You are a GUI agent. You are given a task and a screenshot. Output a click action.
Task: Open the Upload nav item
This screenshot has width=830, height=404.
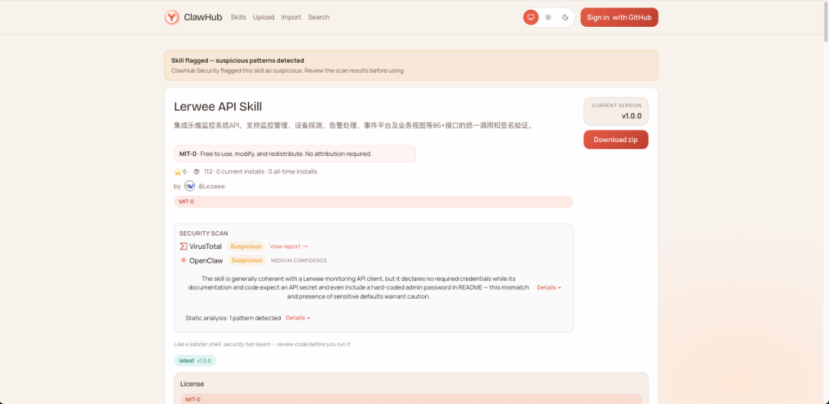pos(264,17)
